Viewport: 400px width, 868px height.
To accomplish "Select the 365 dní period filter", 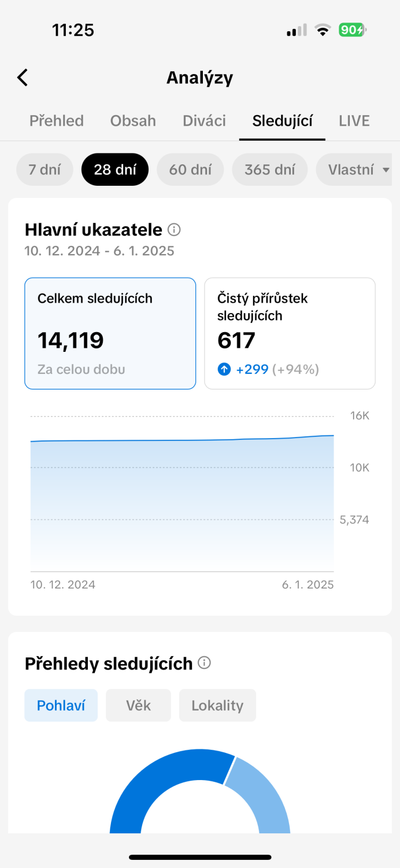I will point(269,170).
